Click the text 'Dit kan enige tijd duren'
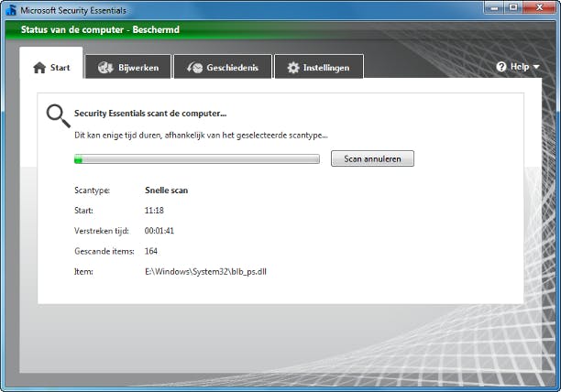This screenshot has height=392, width=561. (117, 135)
